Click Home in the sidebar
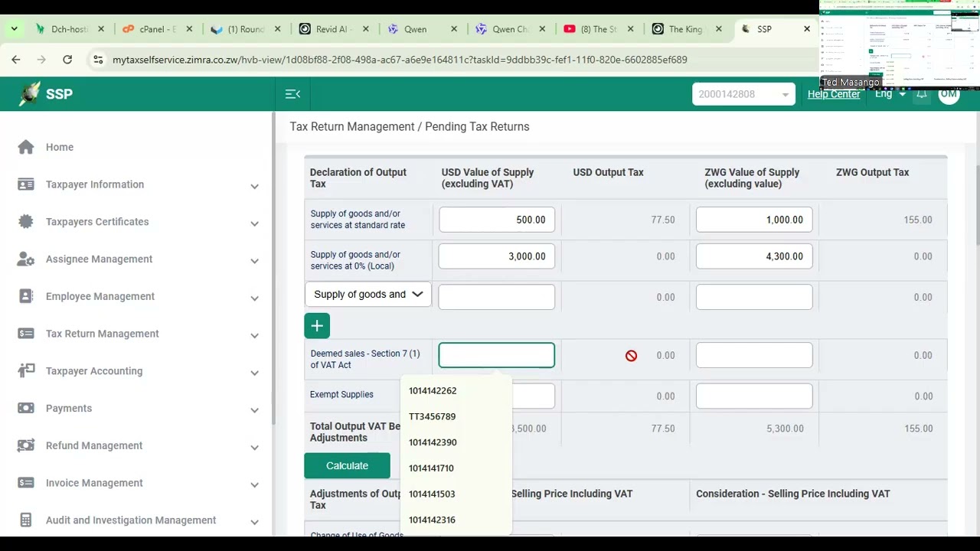Viewport: 980px width, 551px height. 60,147
